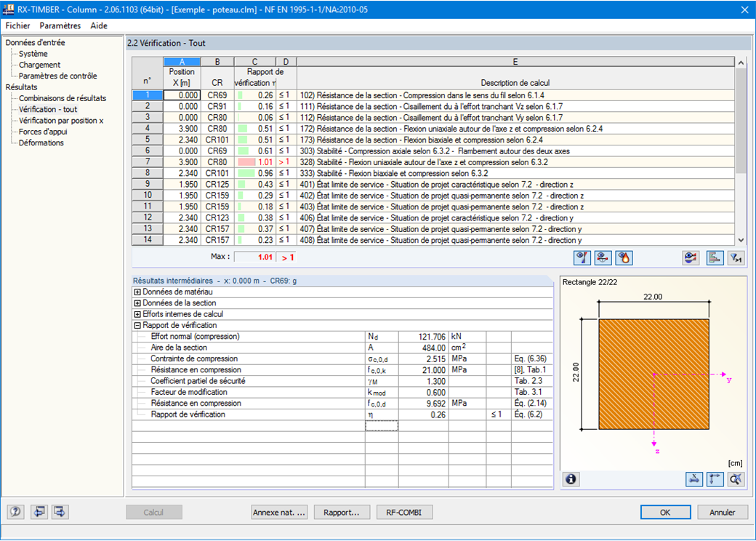Image resolution: width=756 pixels, height=541 pixels.
Task: Close the RX-TIMBER Column window
Action: pyautogui.click(x=744, y=9)
